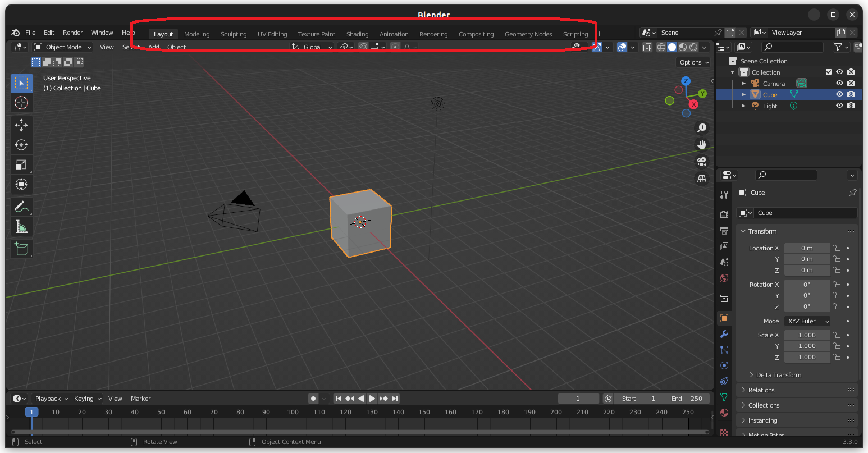Screen dimensions: 868x453
Task: Click the current frame number field
Action: coord(578,399)
